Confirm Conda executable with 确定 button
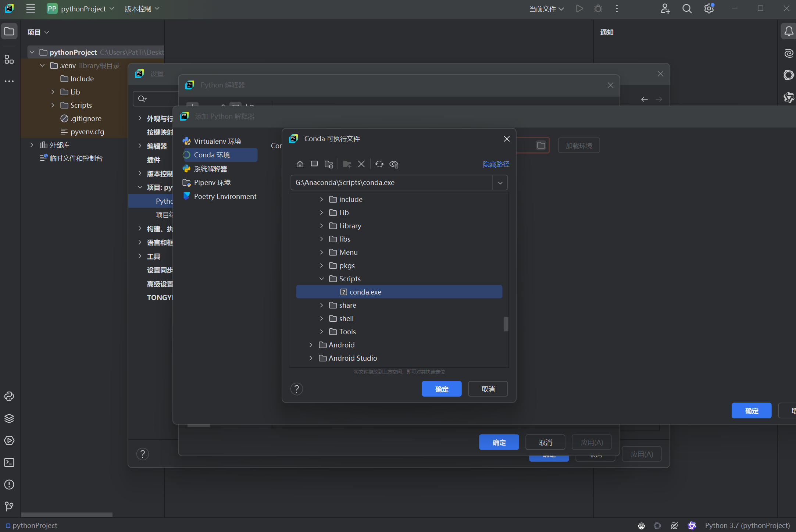 point(442,389)
